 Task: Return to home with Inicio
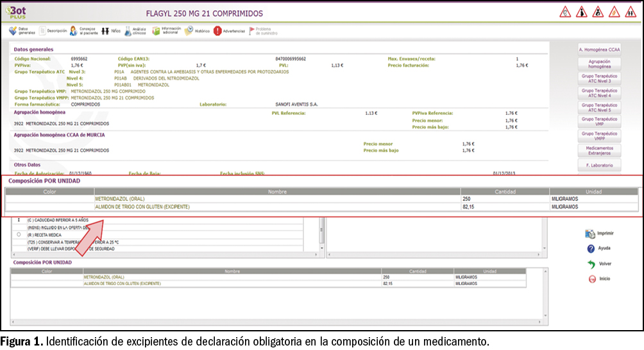coord(598,279)
